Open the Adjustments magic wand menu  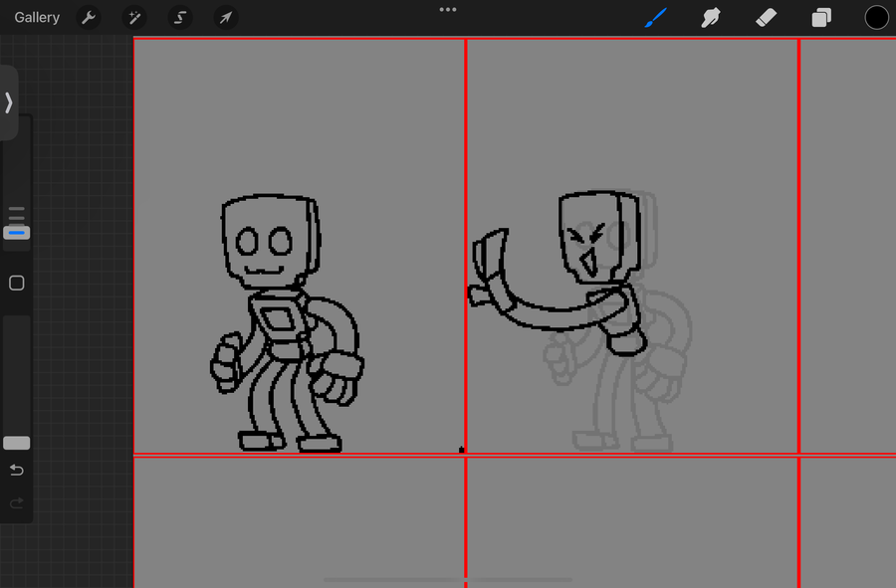[x=134, y=18]
